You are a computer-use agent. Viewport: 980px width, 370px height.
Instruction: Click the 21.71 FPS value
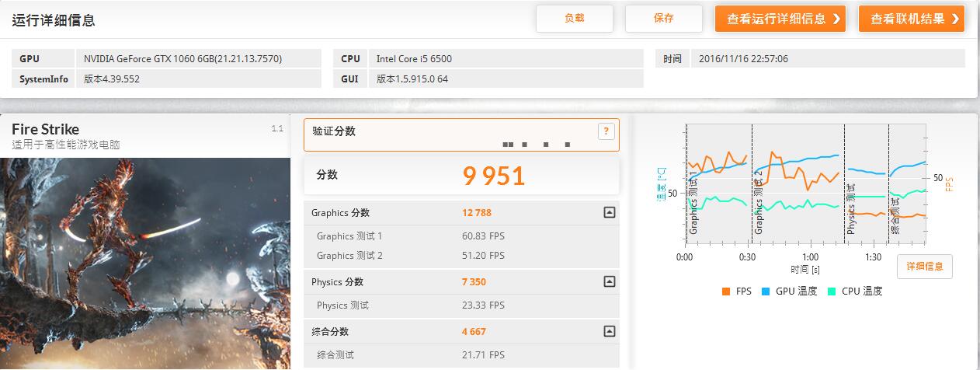tap(483, 355)
